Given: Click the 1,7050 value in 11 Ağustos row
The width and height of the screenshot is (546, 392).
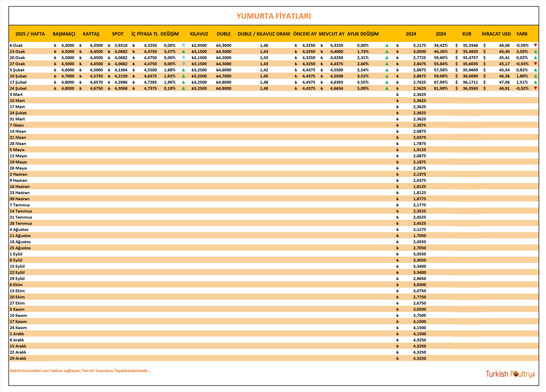Looking at the screenshot, I should pos(419,236).
